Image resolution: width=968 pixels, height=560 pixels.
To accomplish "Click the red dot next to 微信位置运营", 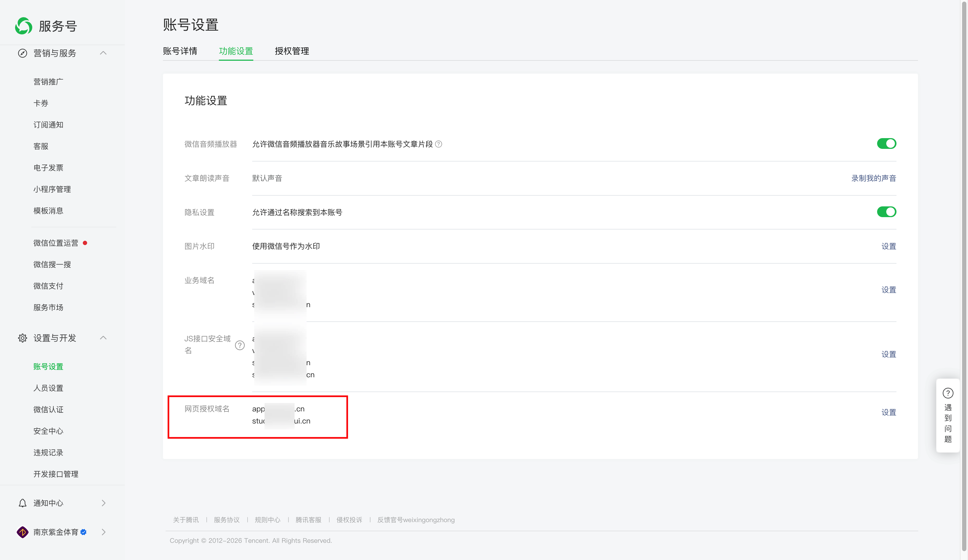I will click(x=85, y=243).
